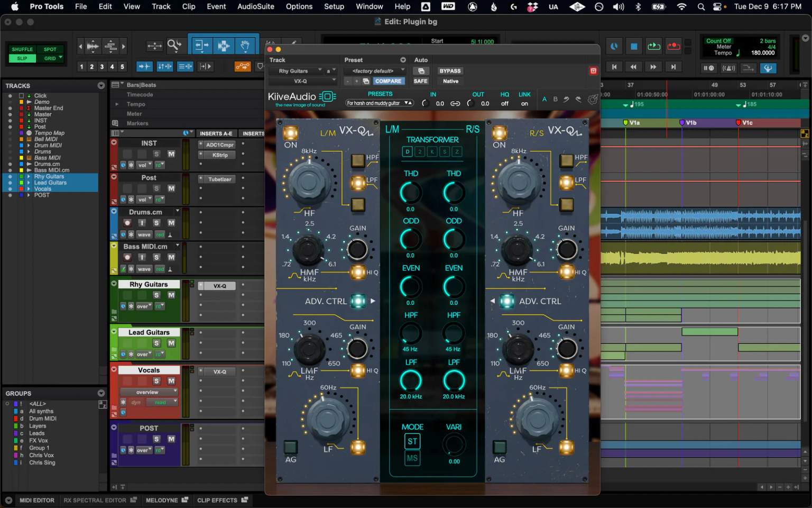Open the factory default preset dropdown

[374, 70]
